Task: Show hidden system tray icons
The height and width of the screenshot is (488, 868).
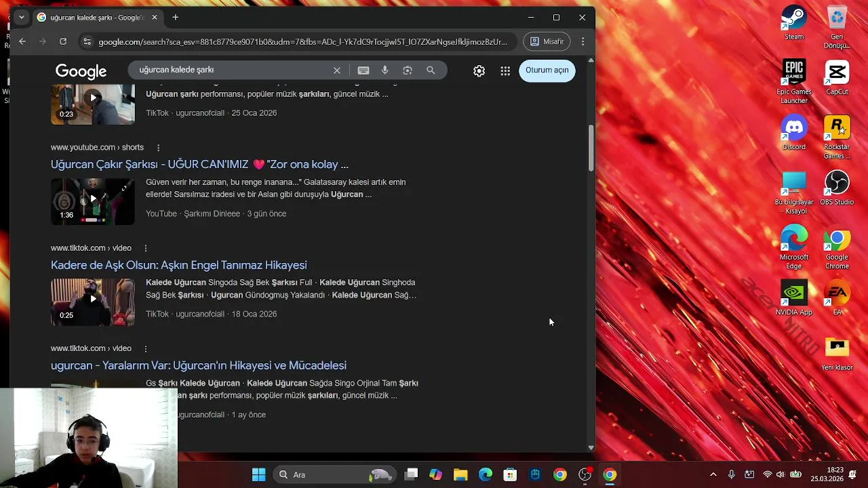Action: click(713, 474)
